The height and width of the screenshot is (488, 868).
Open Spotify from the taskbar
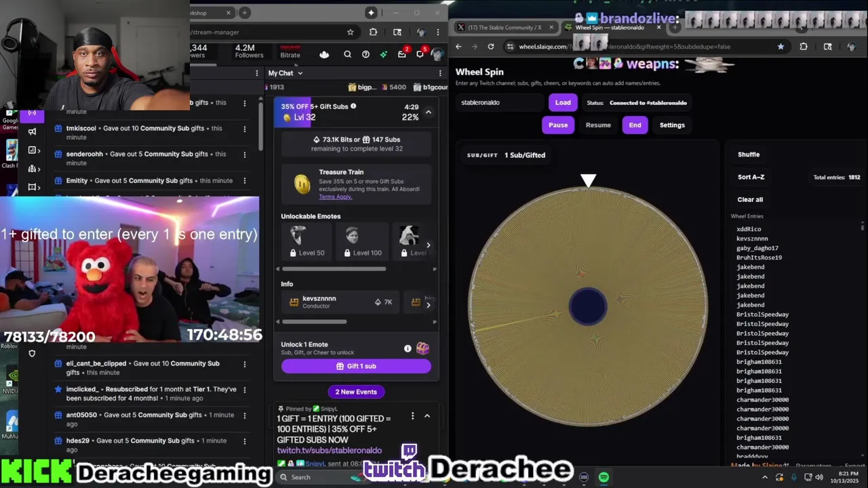tap(604, 477)
